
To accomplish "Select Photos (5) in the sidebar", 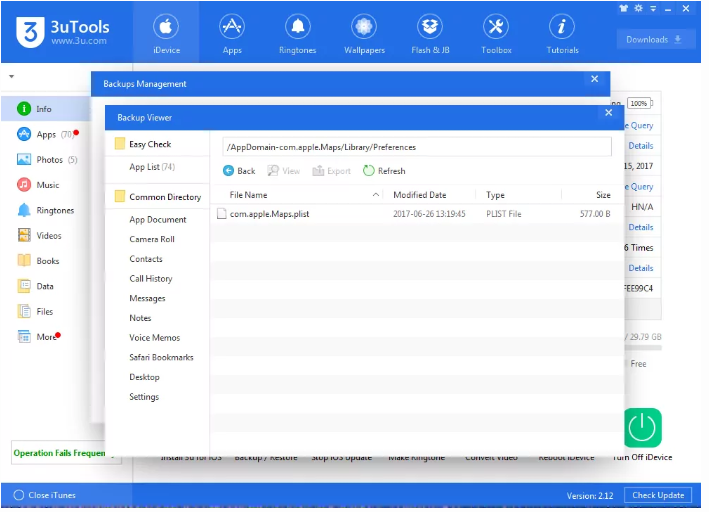I will 46,160.
